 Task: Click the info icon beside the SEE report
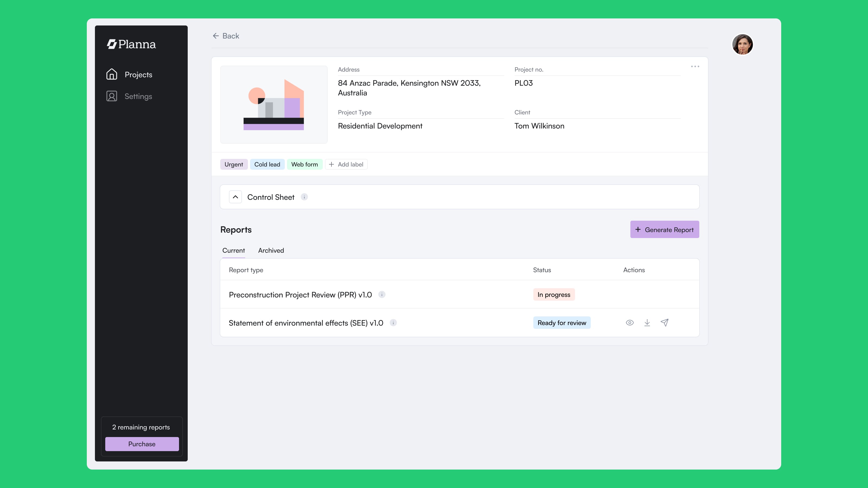point(393,322)
